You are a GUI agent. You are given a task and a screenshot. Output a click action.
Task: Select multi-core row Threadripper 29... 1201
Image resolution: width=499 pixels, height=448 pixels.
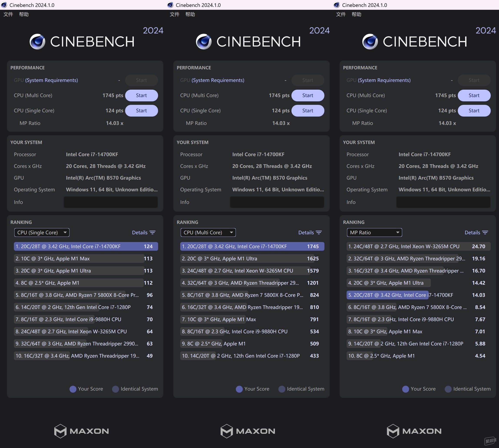pos(252,283)
